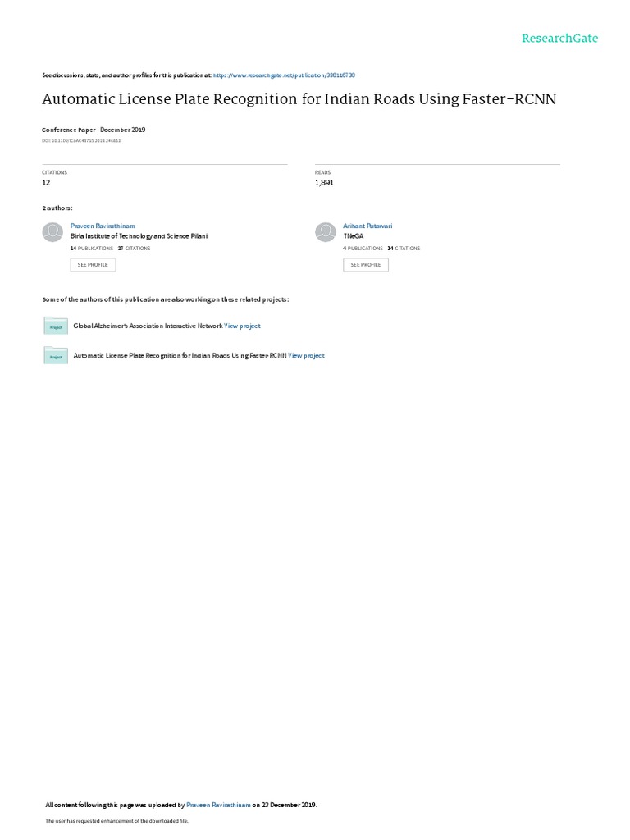Viewport: 630px width, 840px height.
Task: Open Arihant Patawari author name link
Action: tap(367, 226)
